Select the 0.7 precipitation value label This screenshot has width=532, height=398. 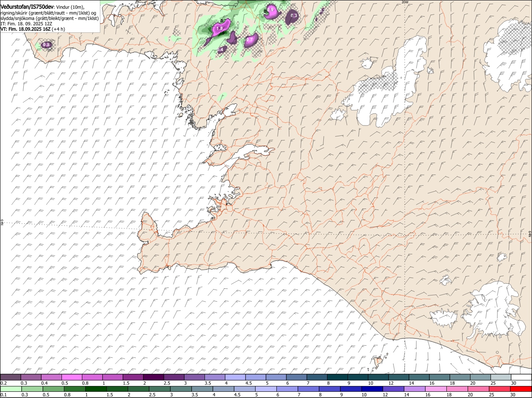250,40
